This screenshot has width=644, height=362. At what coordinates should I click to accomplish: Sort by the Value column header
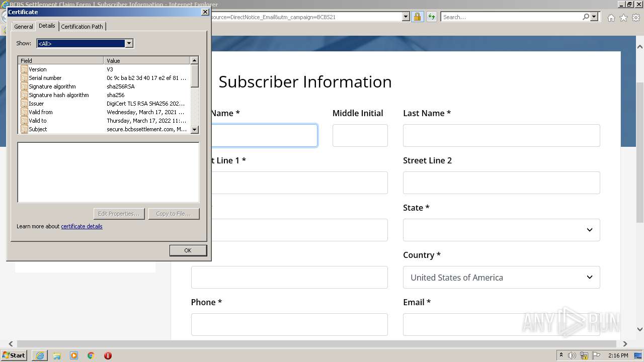coord(147,60)
